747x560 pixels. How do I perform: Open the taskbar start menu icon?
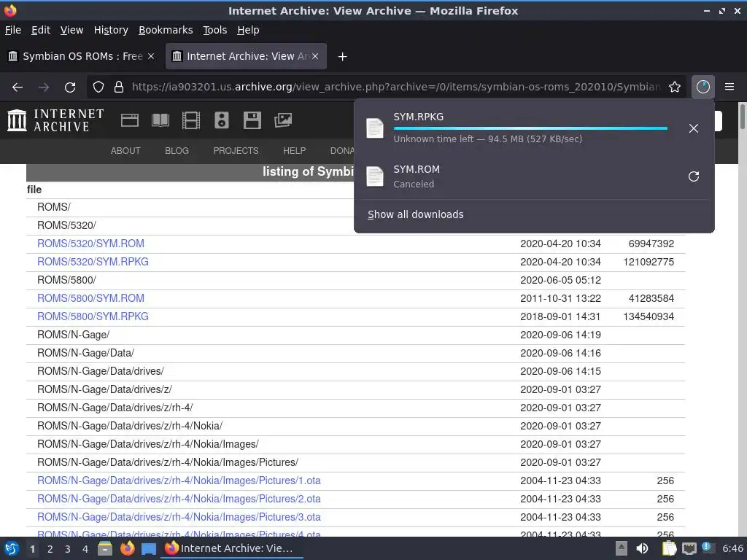[12, 548]
